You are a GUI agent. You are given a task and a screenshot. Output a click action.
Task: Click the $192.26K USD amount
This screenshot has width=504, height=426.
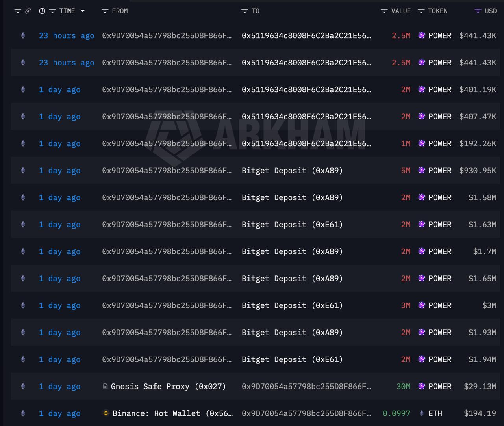click(478, 143)
